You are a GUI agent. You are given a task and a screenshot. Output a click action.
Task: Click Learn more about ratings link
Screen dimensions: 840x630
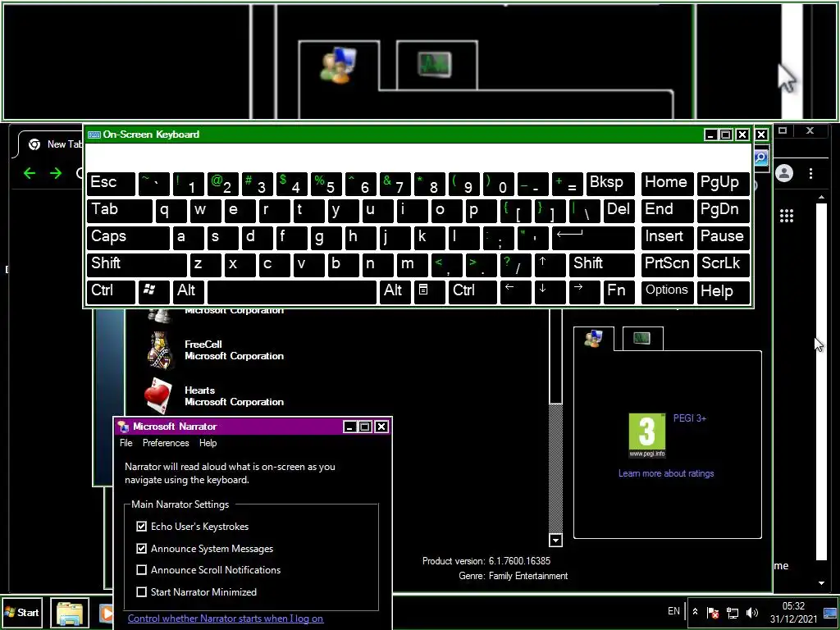pos(666,473)
